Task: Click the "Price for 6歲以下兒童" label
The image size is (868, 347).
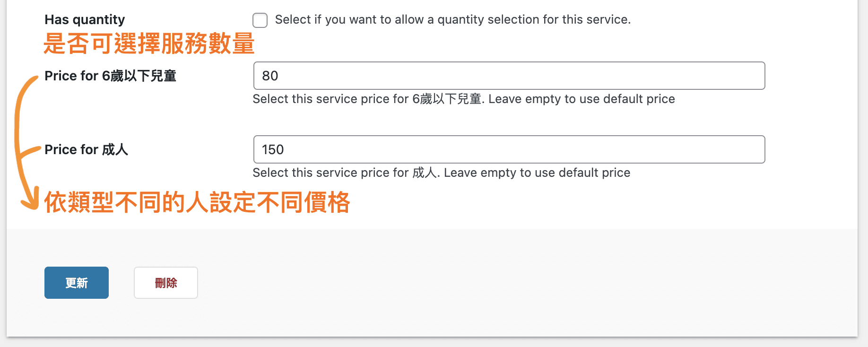Action: point(110,76)
